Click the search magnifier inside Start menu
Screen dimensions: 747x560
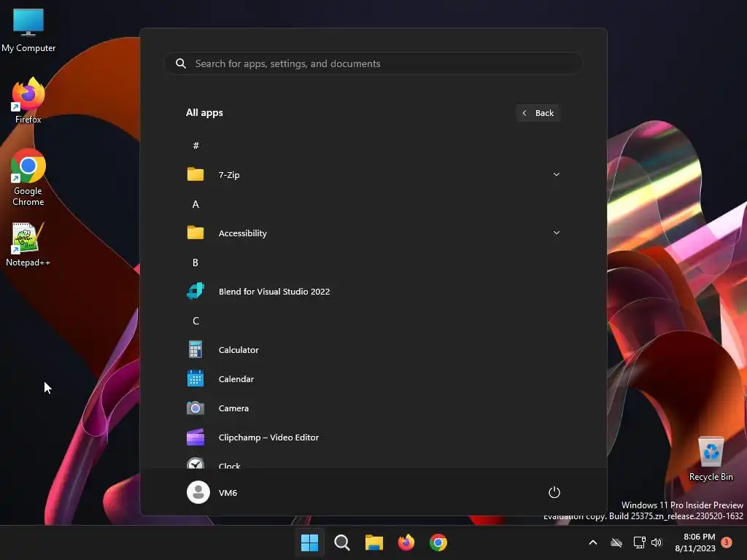(181, 63)
